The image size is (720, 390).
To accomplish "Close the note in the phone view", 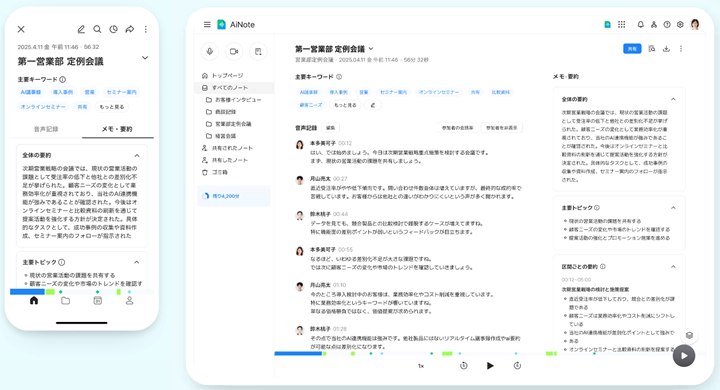I will pos(21,29).
